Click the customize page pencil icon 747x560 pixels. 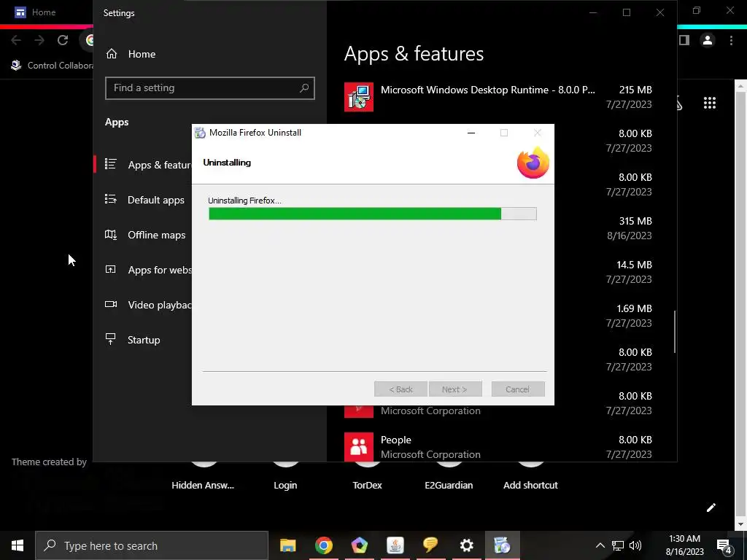click(x=711, y=507)
